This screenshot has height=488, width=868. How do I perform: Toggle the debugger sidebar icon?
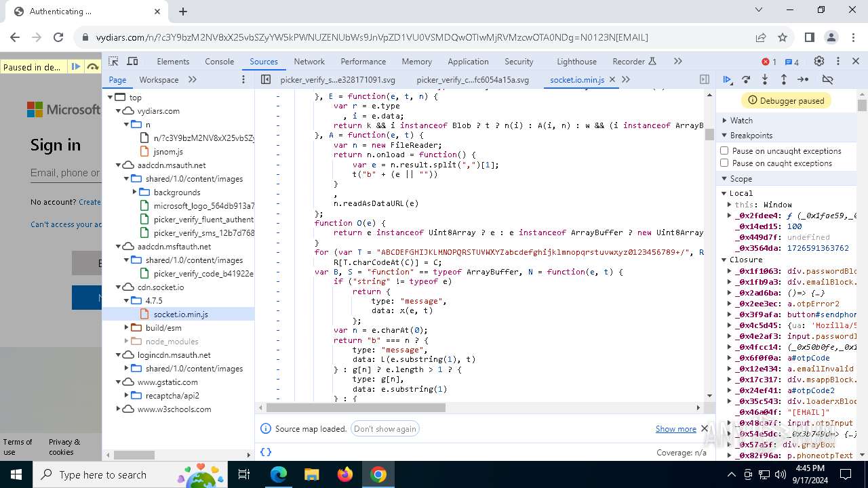click(x=705, y=79)
